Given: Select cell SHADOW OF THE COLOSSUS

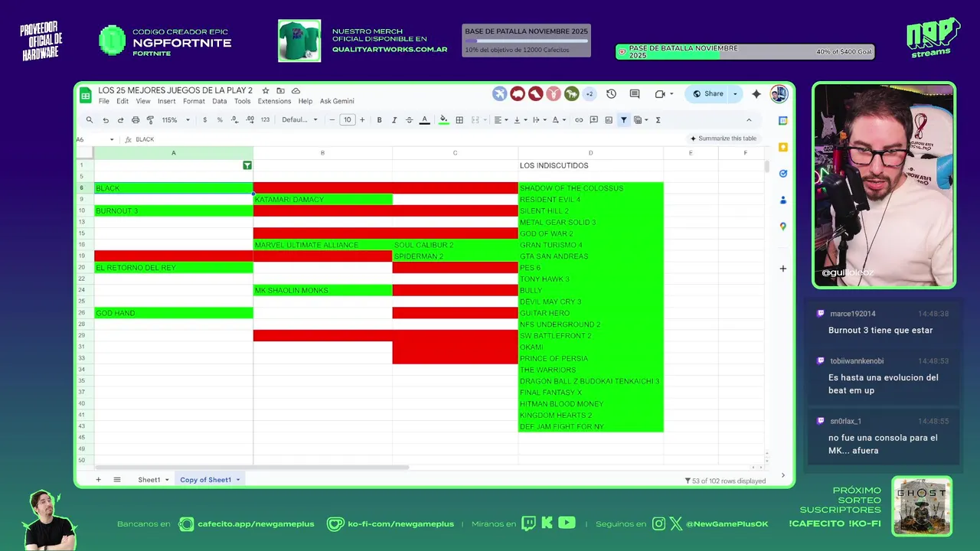Looking at the screenshot, I should [x=590, y=188].
